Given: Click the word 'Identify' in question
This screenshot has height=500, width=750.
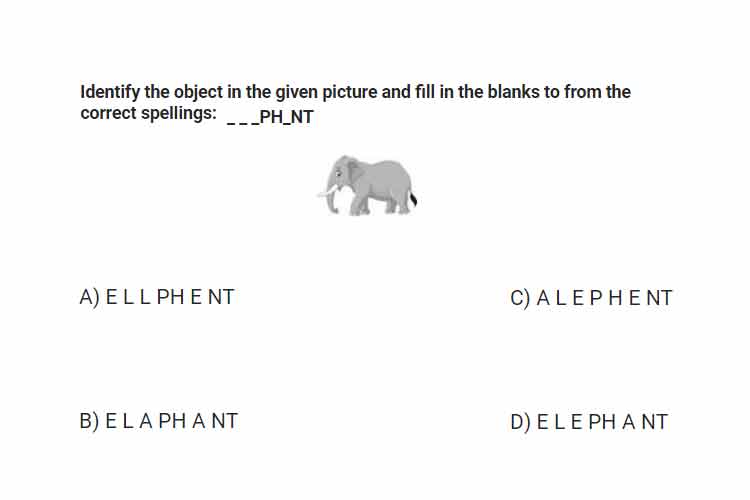Looking at the screenshot, I should 110,92.
